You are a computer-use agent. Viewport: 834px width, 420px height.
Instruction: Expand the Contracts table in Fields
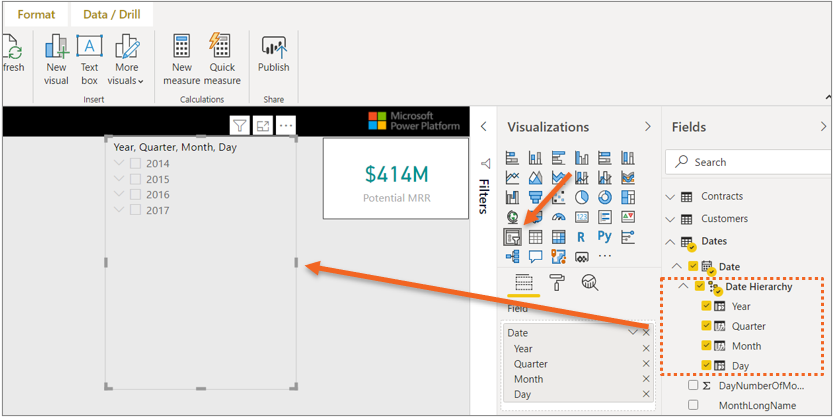click(670, 197)
